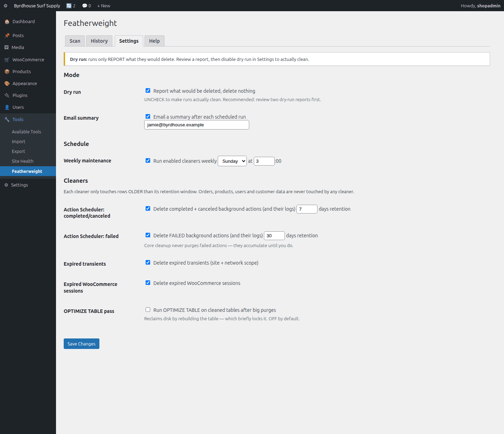Open the Dashboard menu item

28,22
